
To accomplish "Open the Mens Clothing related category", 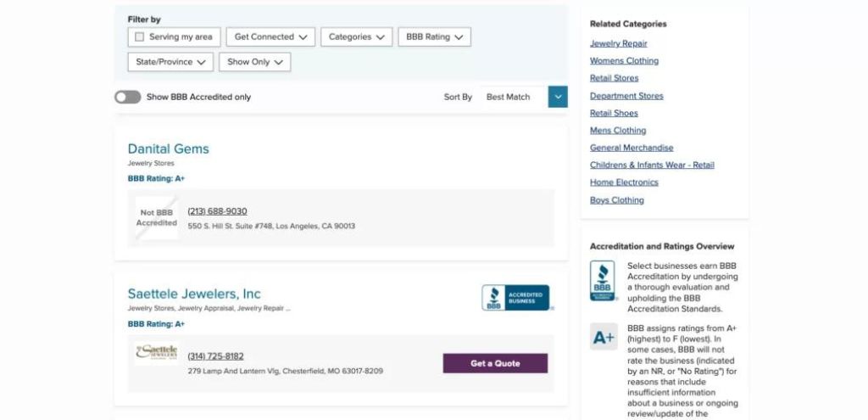I will tap(618, 131).
